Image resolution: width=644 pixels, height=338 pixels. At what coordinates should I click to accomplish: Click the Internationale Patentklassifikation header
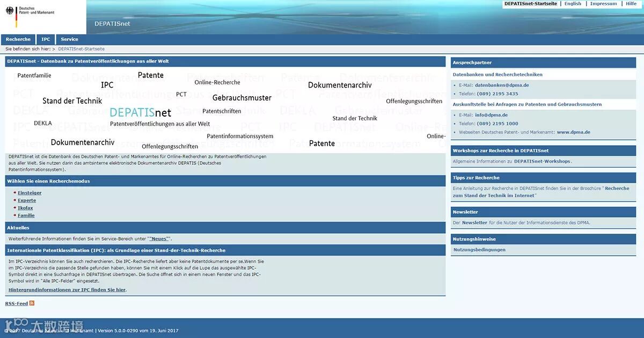pyautogui.click(x=225, y=250)
